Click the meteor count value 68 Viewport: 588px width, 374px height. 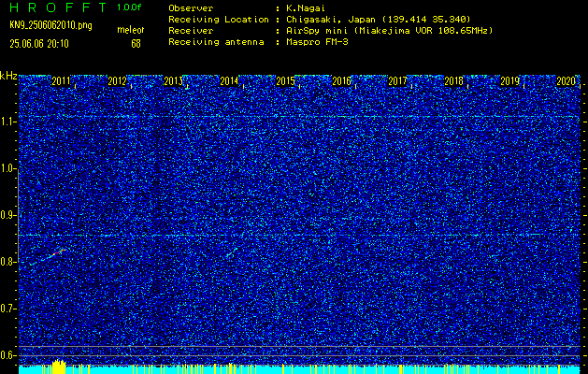tap(136, 44)
